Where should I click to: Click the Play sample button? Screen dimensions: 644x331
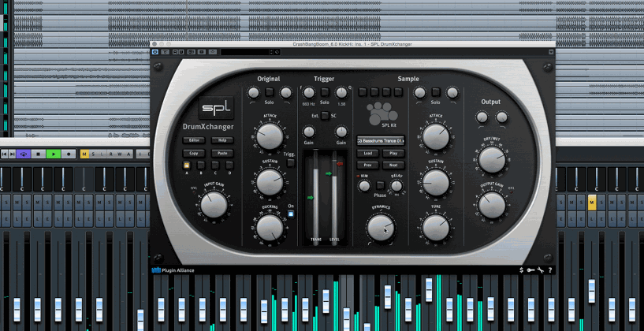pyautogui.click(x=393, y=153)
